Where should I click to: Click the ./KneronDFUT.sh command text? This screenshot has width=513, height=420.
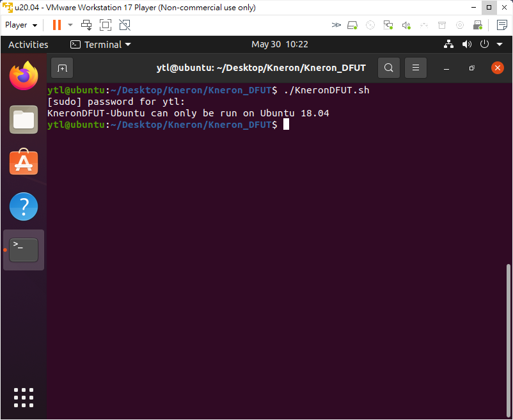coord(326,90)
